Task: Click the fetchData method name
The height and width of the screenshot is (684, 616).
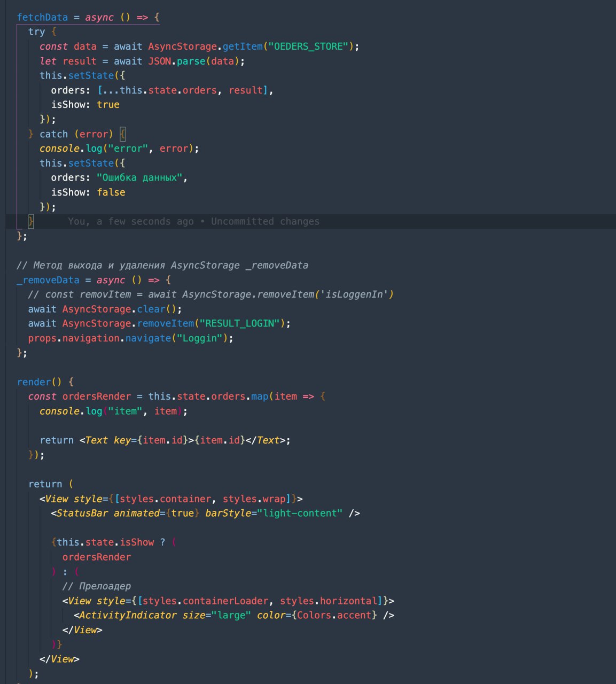Action: 43,17
